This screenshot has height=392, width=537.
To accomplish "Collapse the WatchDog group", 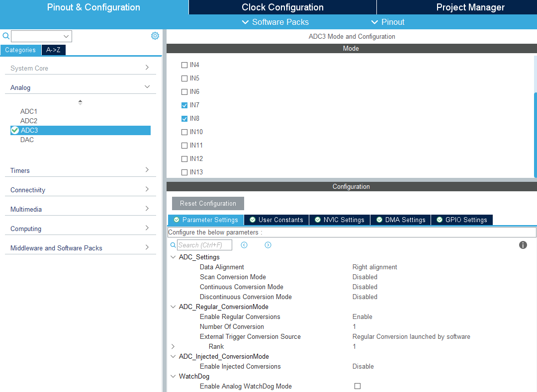I will (x=173, y=376).
